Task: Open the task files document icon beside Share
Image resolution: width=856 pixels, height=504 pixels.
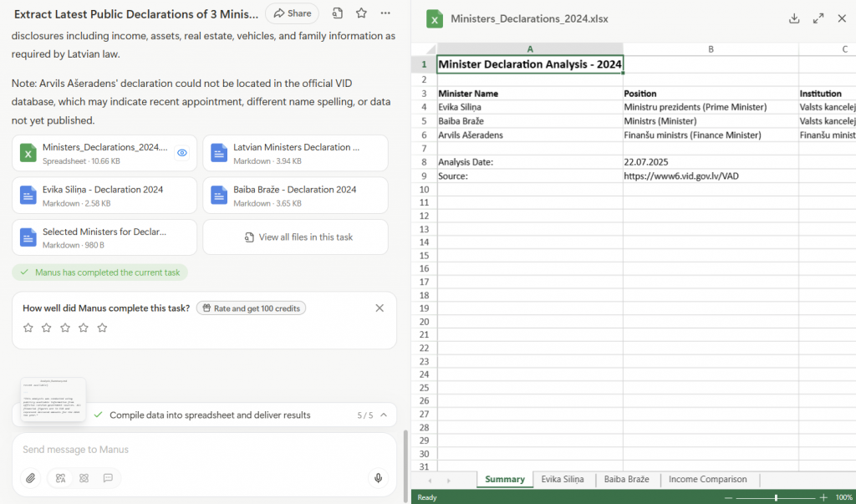Action: click(338, 13)
